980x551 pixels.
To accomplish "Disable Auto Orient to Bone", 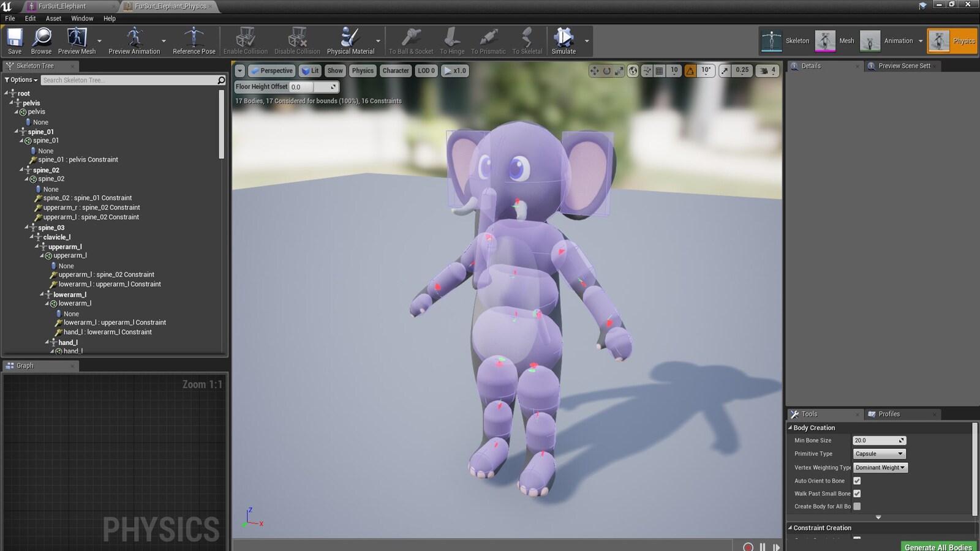I will tap(856, 481).
